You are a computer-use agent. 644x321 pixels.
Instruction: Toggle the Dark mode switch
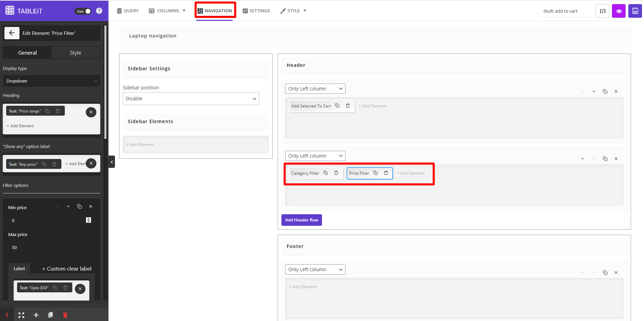(x=83, y=11)
